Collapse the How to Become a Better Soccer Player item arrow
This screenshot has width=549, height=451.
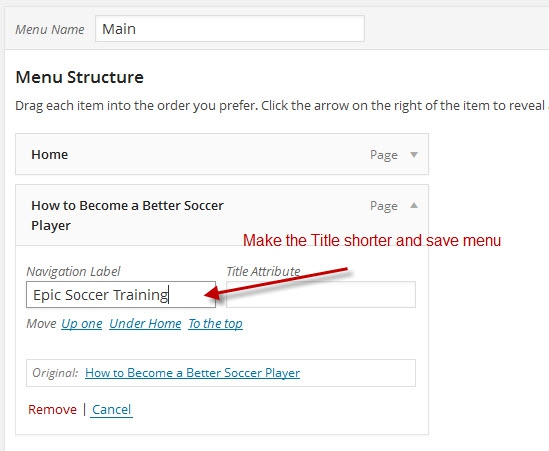[x=414, y=206]
